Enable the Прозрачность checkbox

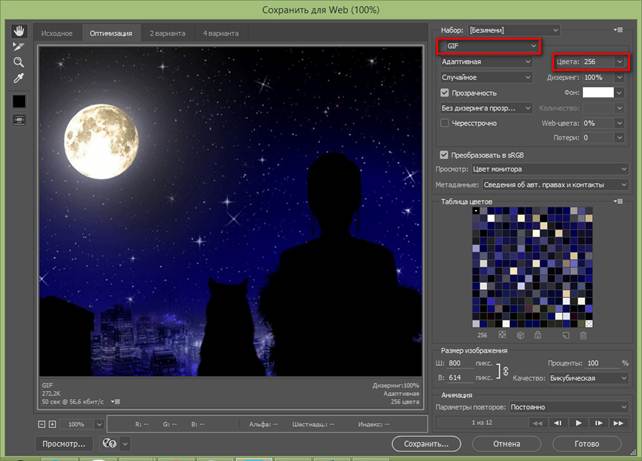pyautogui.click(x=445, y=92)
